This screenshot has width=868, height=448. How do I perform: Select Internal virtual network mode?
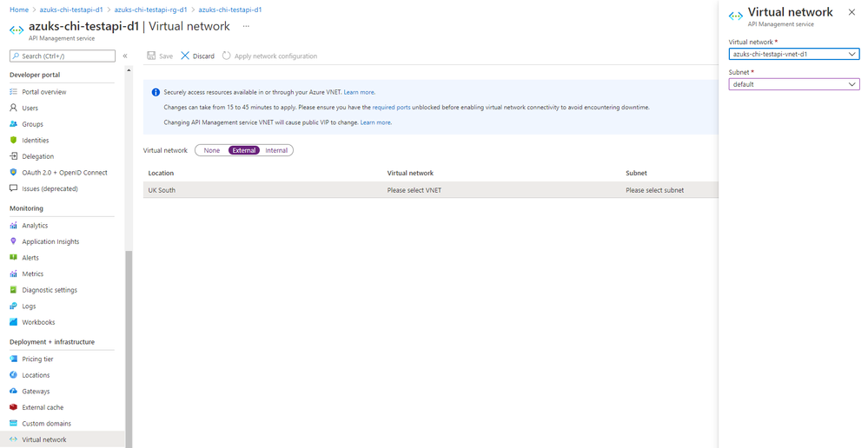click(x=276, y=150)
